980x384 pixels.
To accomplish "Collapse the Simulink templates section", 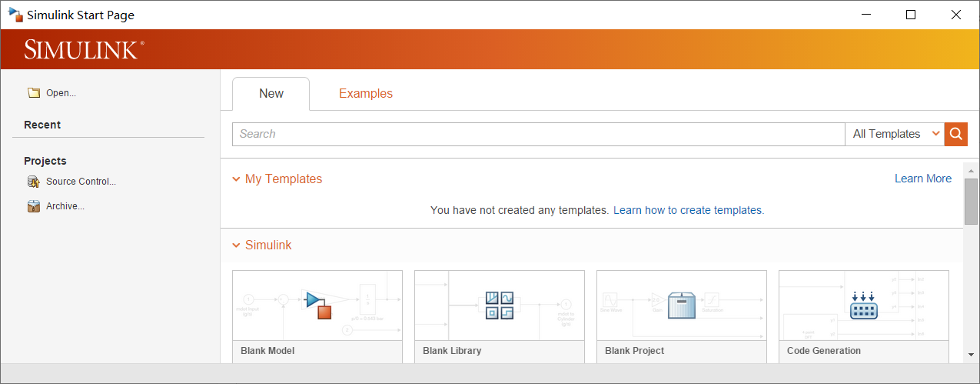I will pyautogui.click(x=236, y=245).
